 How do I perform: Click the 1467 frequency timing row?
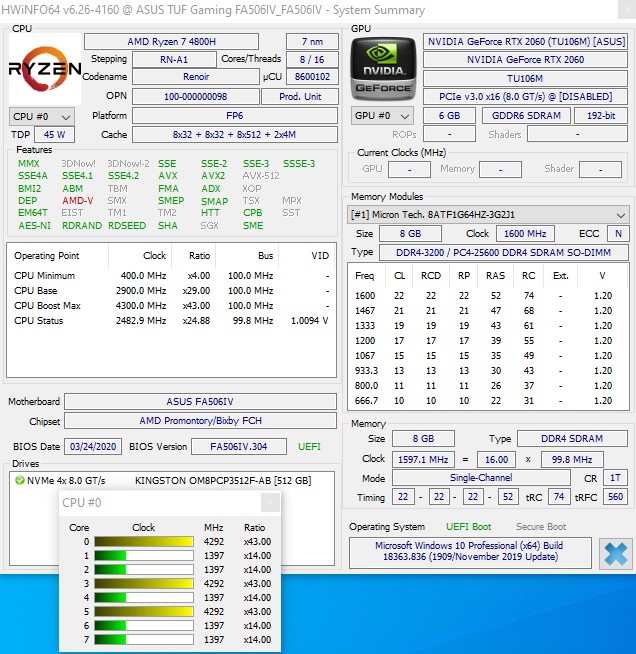(x=488, y=311)
